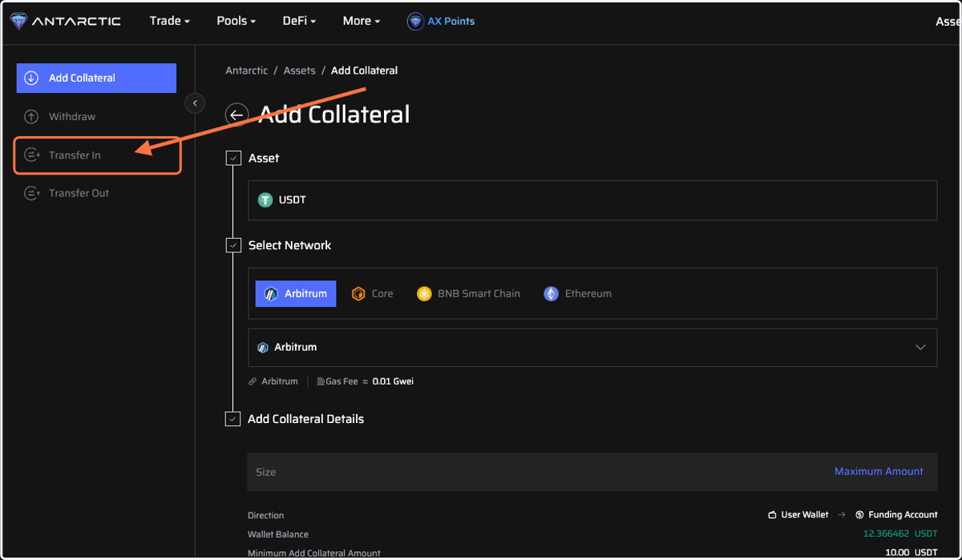Toggle the Add Collateral Details checkbox
Image resolution: width=962 pixels, height=560 pixels.
232,419
